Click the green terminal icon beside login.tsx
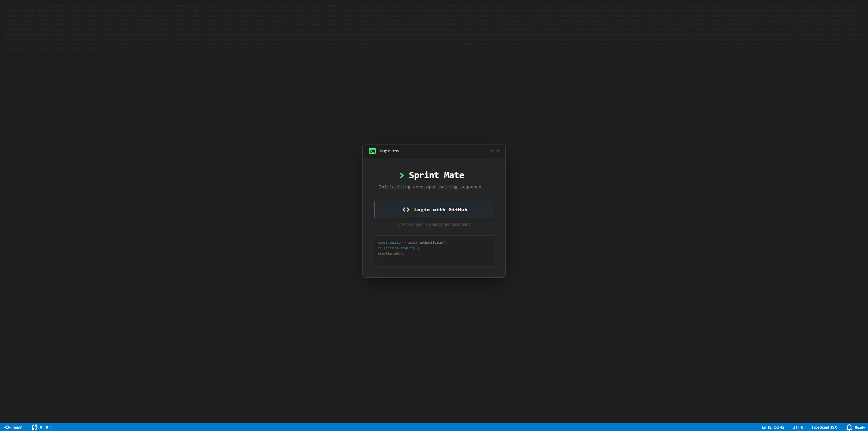The height and width of the screenshot is (431, 868). pyautogui.click(x=373, y=151)
